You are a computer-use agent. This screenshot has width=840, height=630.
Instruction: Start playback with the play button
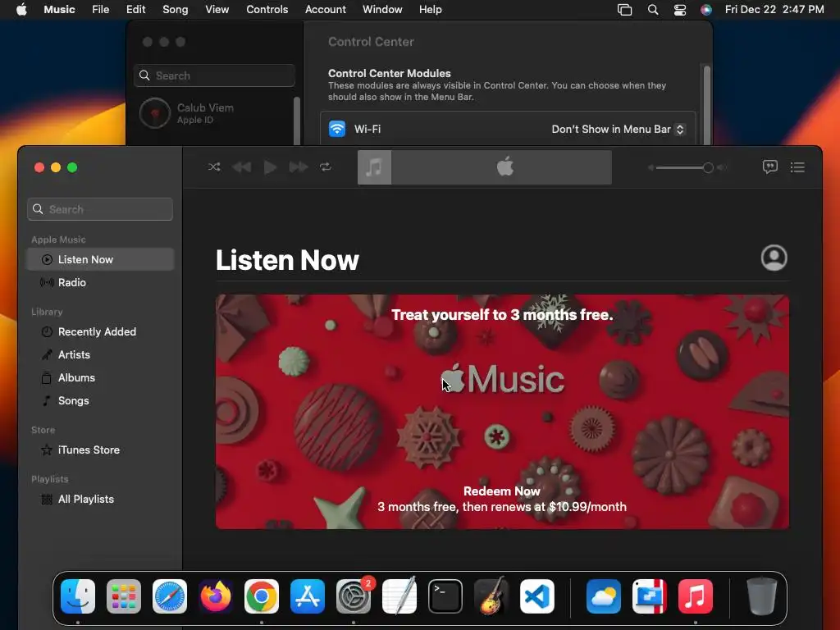tap(271, 167)
